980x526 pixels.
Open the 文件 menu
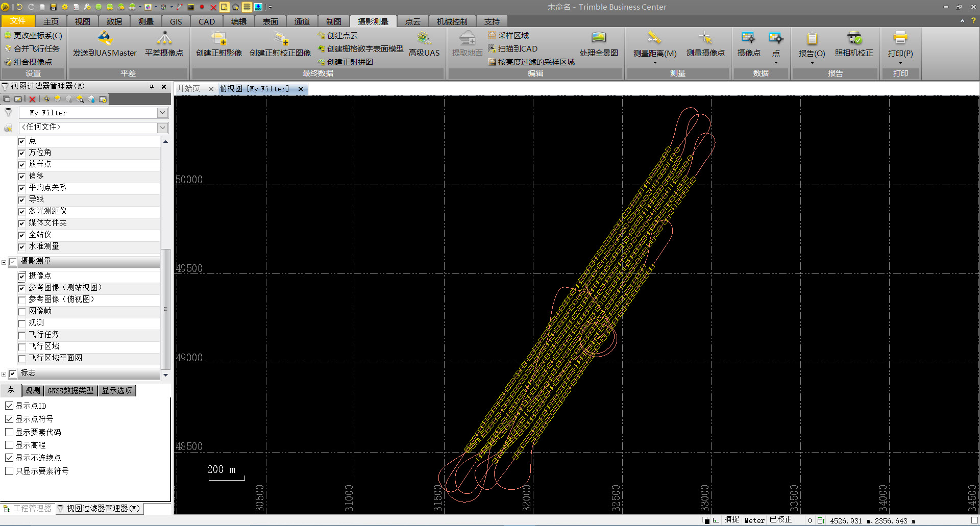[x=17, y=21]
